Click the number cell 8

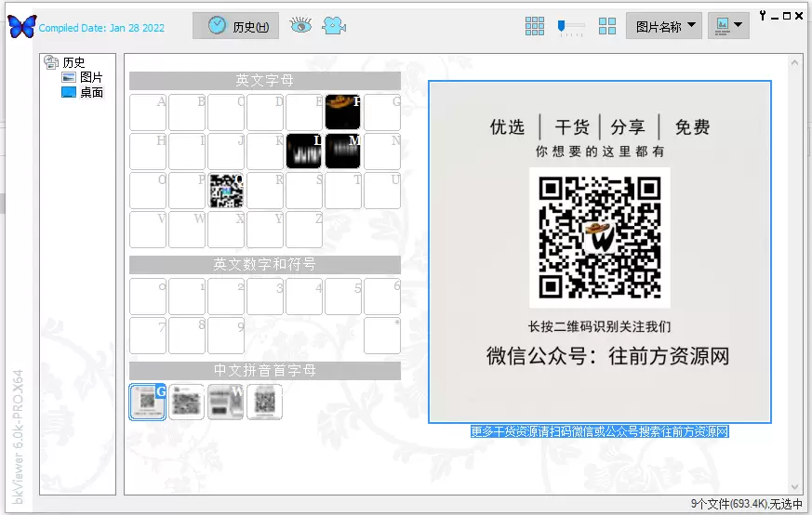[187, 336]
